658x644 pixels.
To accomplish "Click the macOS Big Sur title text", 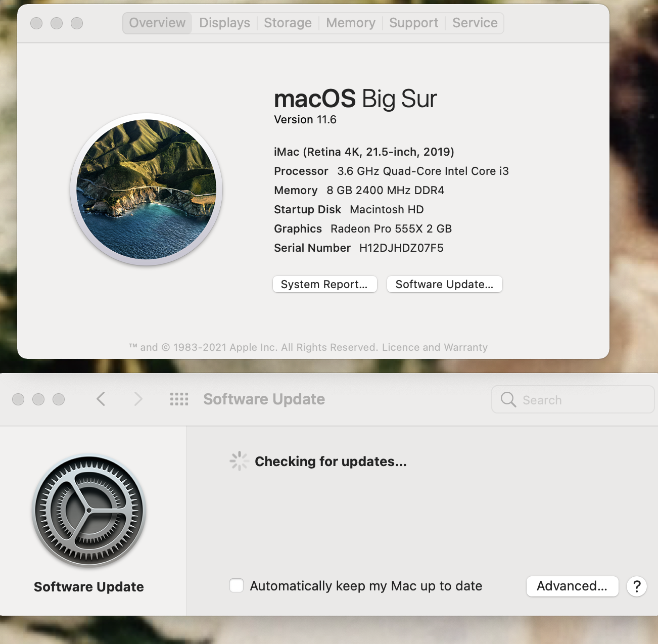I will [x=355, y=99].
